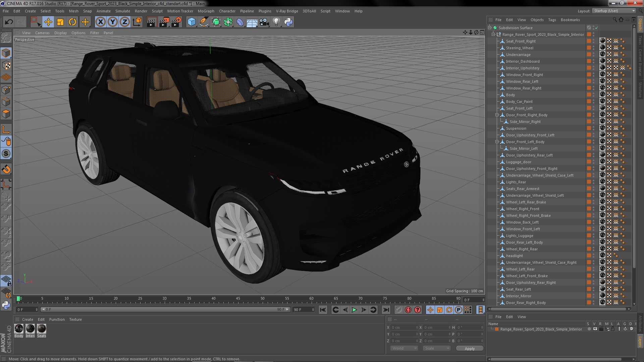Collapse the Subdivision Surface object tree

pos(490,28)
